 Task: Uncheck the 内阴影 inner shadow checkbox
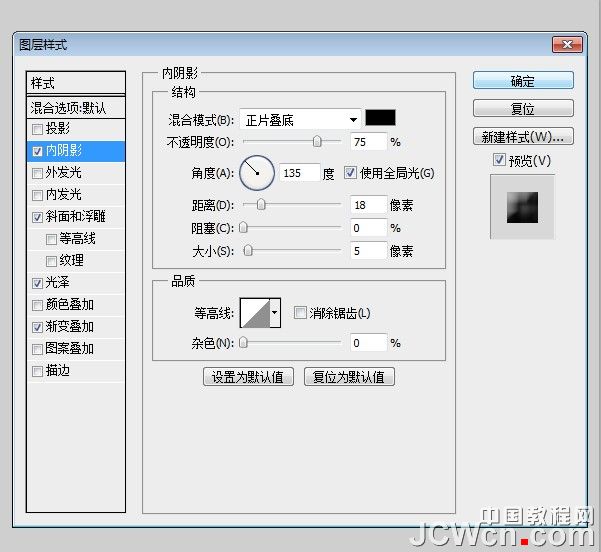pyautogui.click(x=37, y=151)
